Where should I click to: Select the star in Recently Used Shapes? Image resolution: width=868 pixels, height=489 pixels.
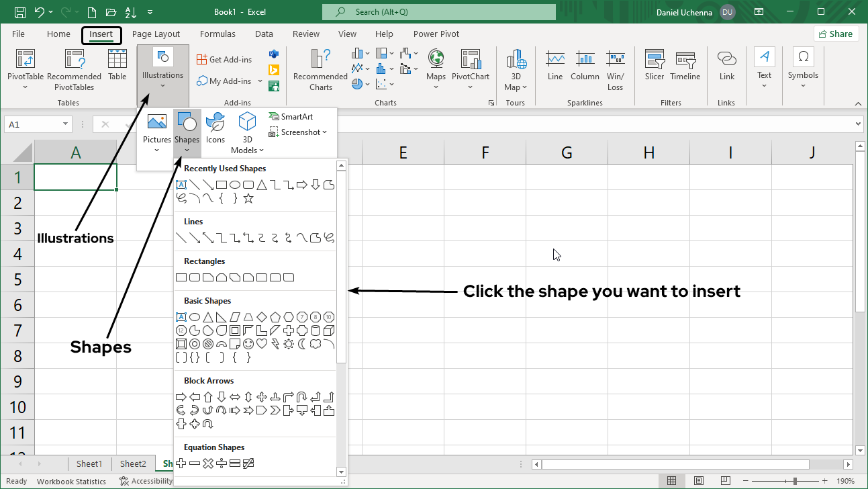[248, 198]
